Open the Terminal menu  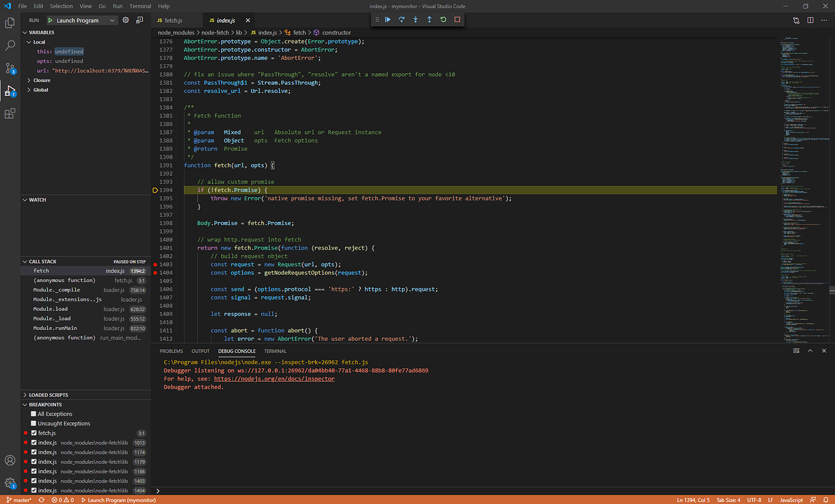pos(140,6)
